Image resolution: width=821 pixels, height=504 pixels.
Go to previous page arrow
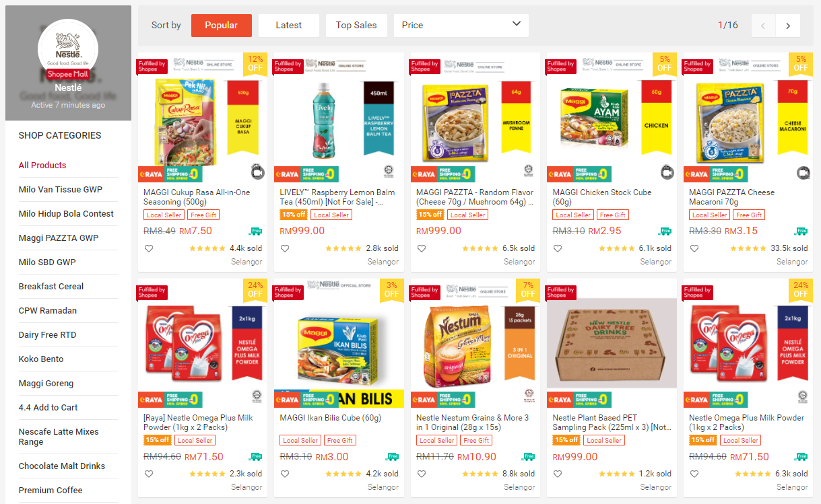coord(763,26)
